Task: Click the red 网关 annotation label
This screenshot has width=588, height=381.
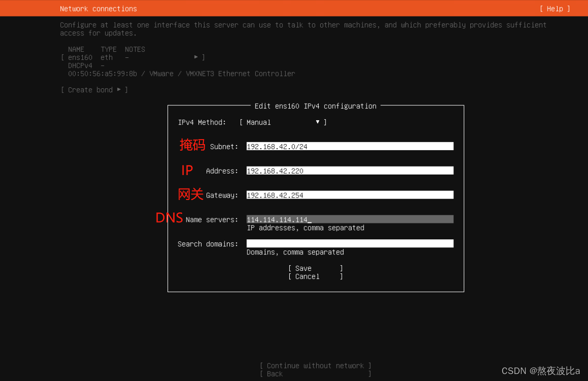Action: click(191, 194)
